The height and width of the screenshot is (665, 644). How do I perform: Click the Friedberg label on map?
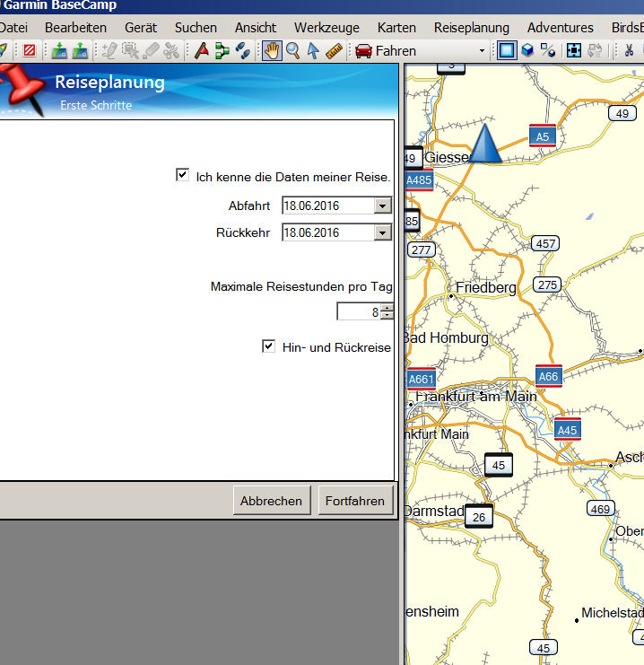486,287
